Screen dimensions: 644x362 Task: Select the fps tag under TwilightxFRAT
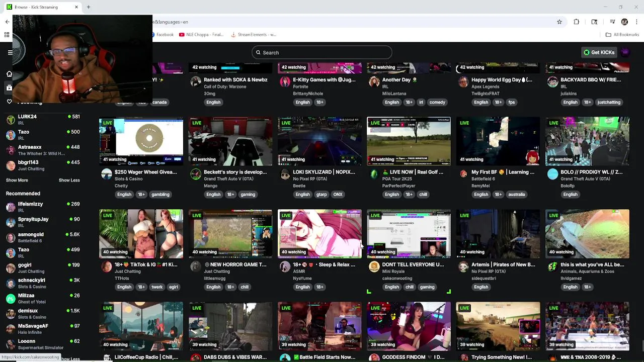[x=512, y=102]
